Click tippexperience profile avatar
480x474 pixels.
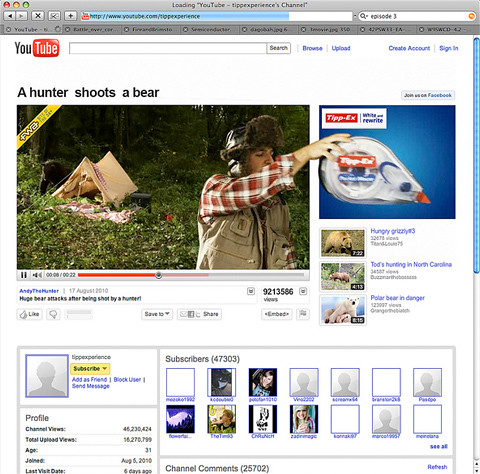(47, 376)
